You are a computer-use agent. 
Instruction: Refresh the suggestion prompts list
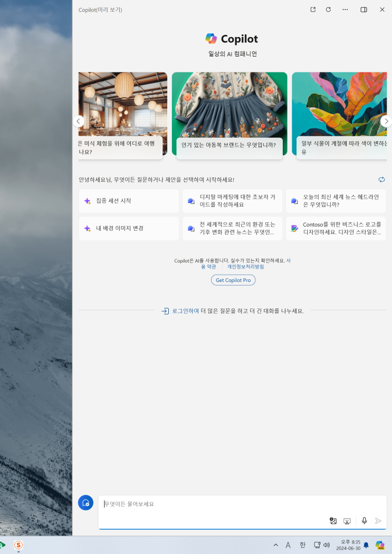click(x=381, y=180)
